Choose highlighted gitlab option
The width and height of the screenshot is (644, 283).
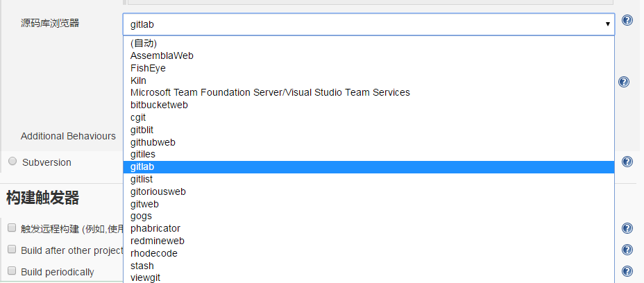point(368,166)
